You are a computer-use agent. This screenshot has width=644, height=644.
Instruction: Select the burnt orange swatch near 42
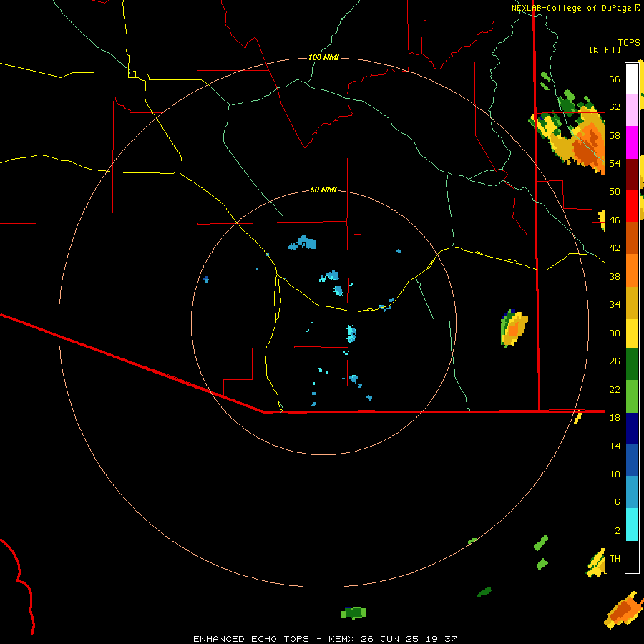[632, 238]
